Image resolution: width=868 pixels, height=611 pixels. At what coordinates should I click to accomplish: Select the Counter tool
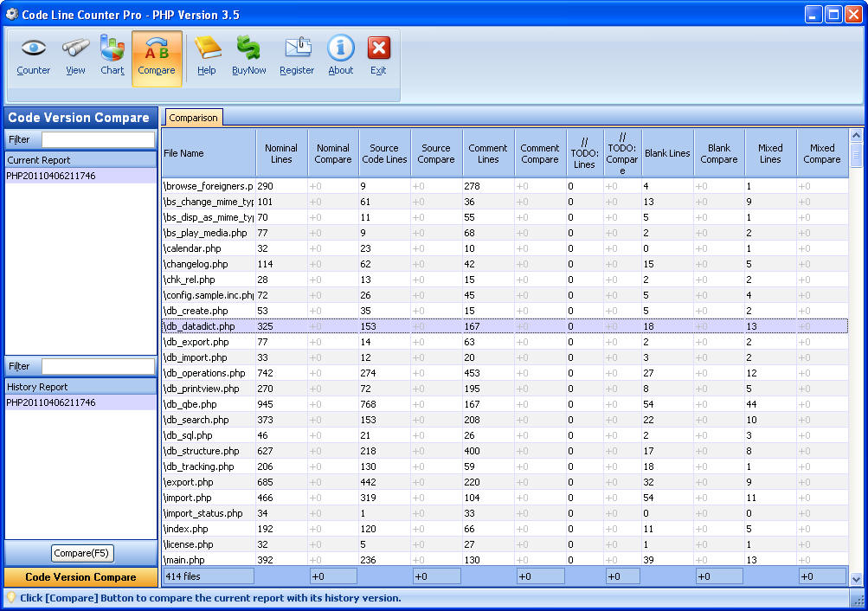pyautogui.click(x=33, y=56)
